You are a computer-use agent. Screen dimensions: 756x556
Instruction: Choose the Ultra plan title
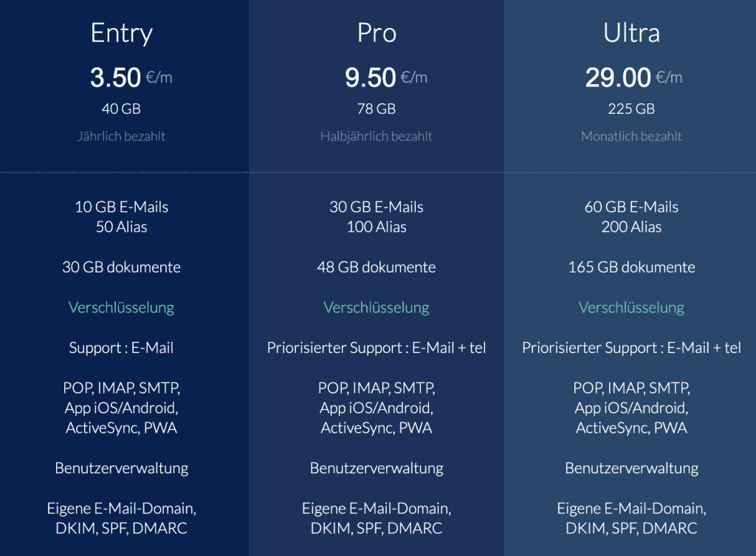(631, 32)
